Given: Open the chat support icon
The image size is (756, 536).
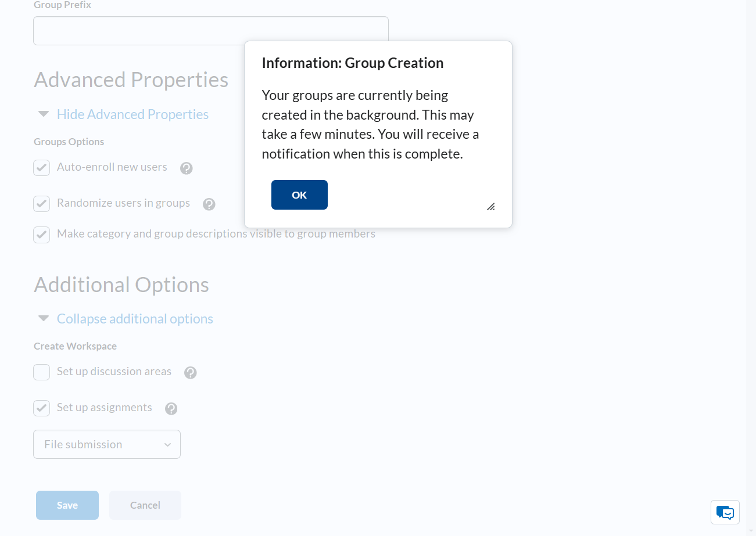Looking at the screenshot, I should coord(725,512).
